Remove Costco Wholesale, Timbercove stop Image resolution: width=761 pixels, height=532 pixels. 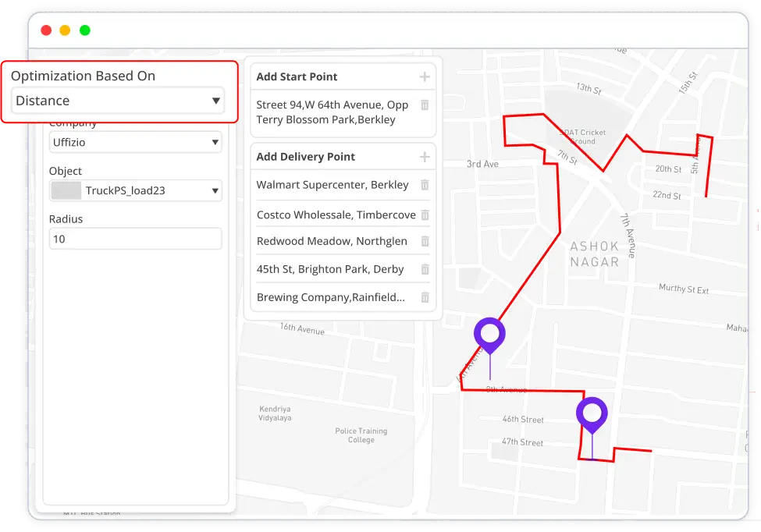coord(425,215)
